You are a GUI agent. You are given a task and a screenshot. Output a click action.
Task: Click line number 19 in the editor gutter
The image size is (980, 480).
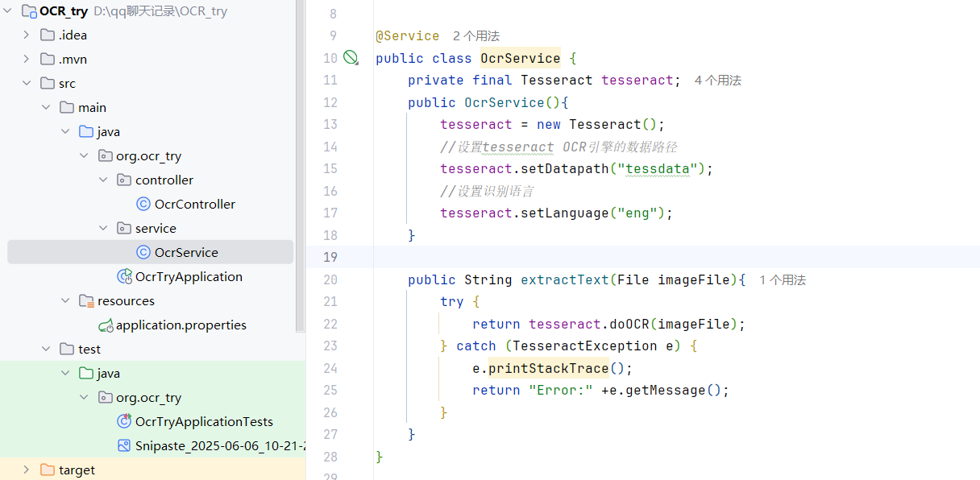330,257
